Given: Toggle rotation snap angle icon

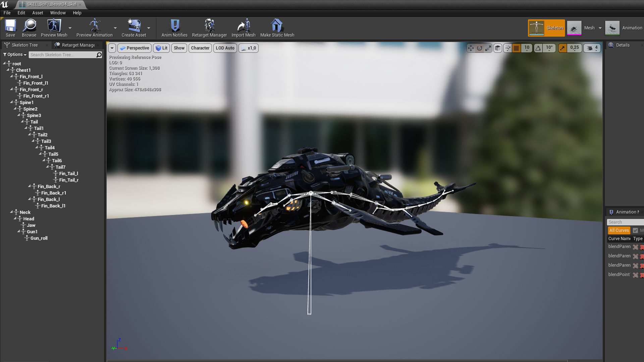Looking at the screenshot, I should point(538,48).
